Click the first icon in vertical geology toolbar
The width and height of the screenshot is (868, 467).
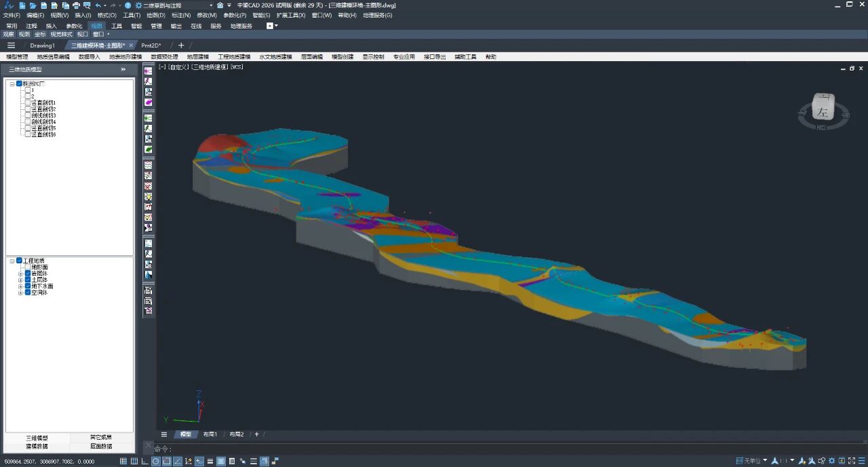pos(148,71)
